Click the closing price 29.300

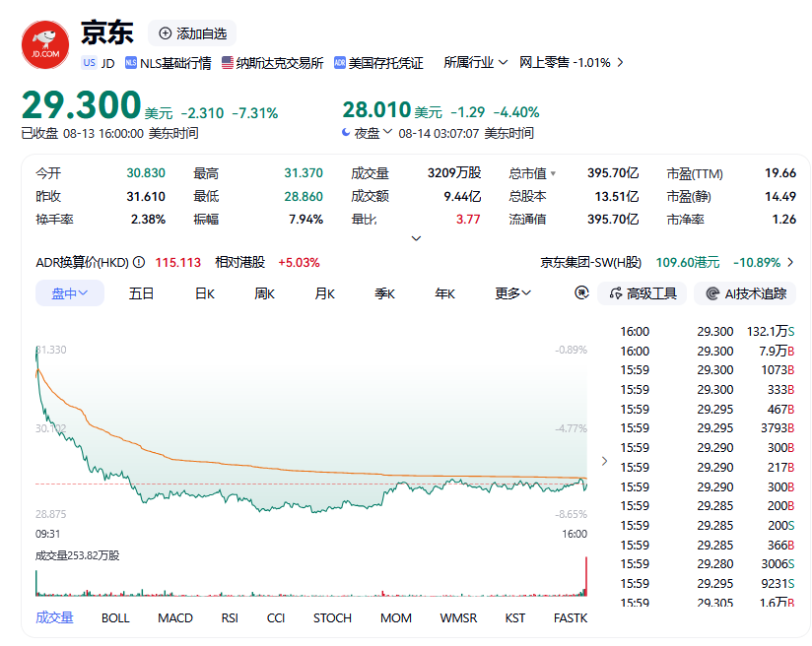[82, 105]
